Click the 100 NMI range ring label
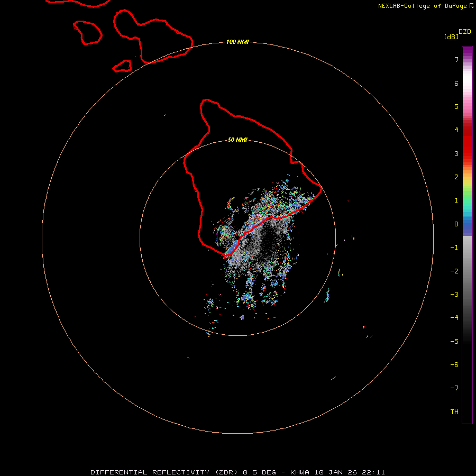This screenshot has width=476, height=476. tap(237, 42)
